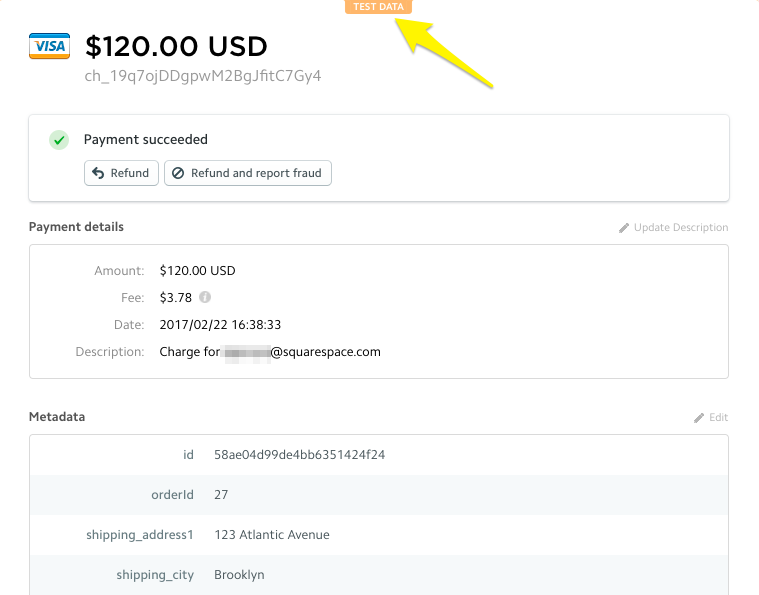Click the $120.00 USD heading
Image resolution: width=759 pixels, height=595 pixels.
tap(176, 46)
